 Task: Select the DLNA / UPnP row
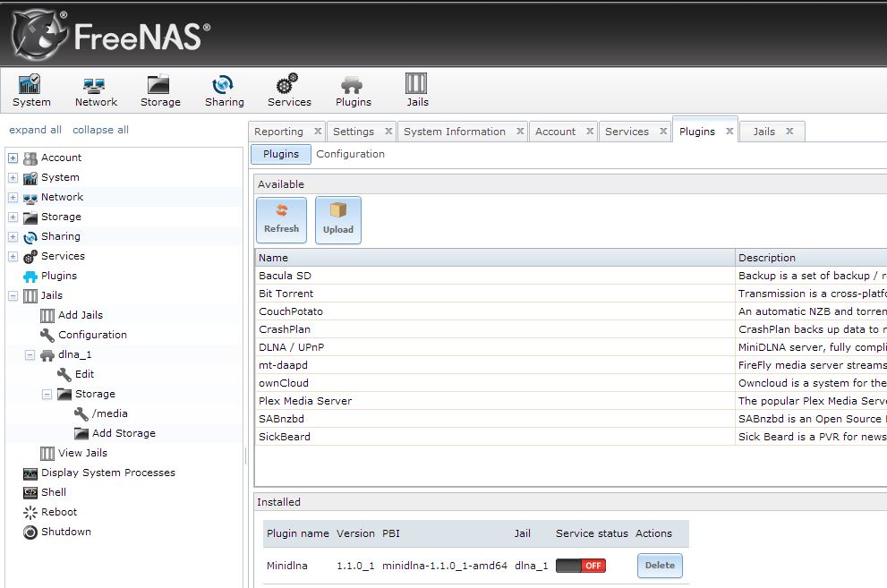571,347
